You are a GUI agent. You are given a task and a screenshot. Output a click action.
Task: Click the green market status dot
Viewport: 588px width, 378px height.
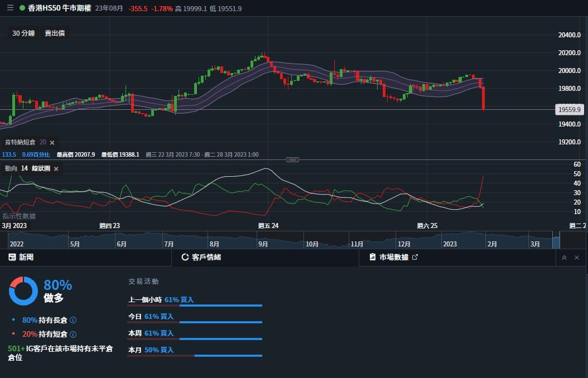coord(21,8)
